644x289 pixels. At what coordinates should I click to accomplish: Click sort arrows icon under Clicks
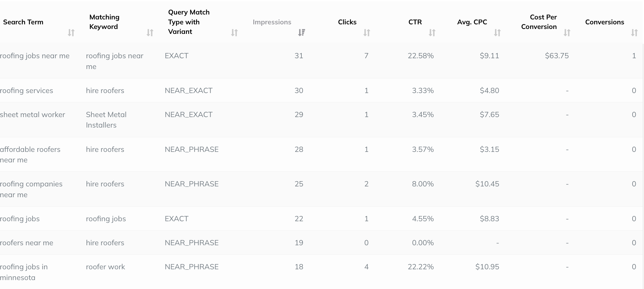pos(367,32)
